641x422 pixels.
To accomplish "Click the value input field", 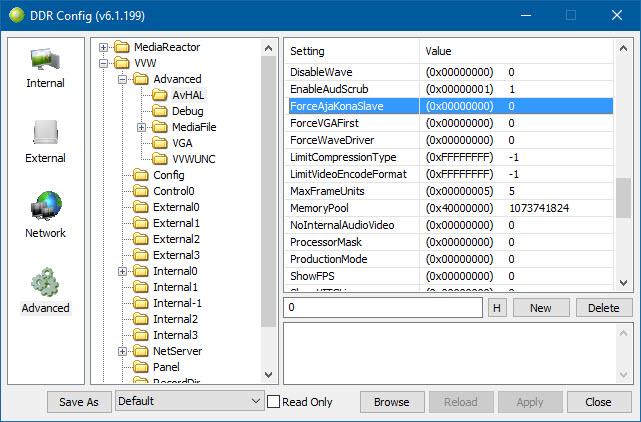I will point(383,307).
